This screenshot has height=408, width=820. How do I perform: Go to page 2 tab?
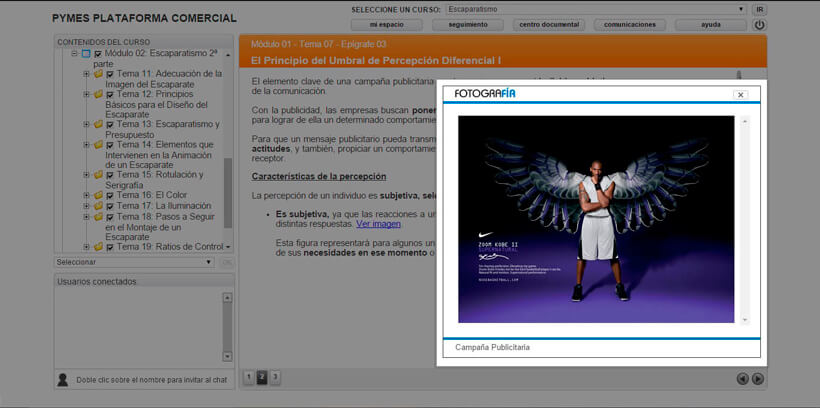[x=262, y=377]
